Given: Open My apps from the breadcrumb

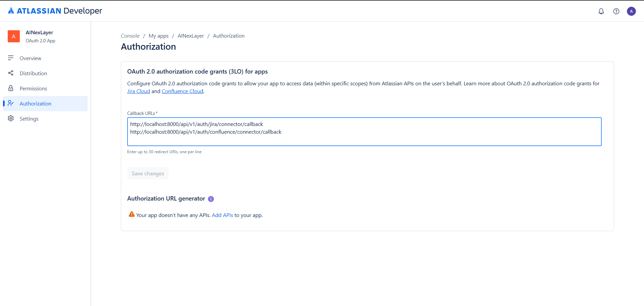Looking at the screenshot, I should point(158,36).
